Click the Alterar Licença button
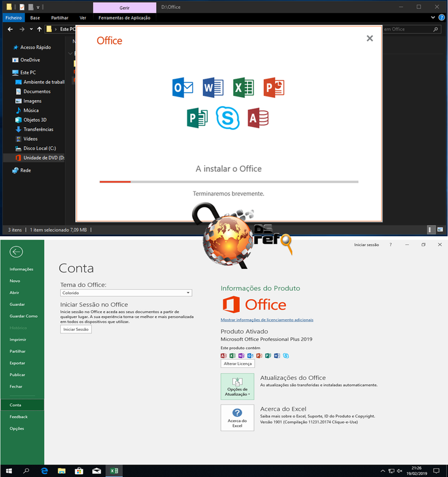 tap(237, 364)
